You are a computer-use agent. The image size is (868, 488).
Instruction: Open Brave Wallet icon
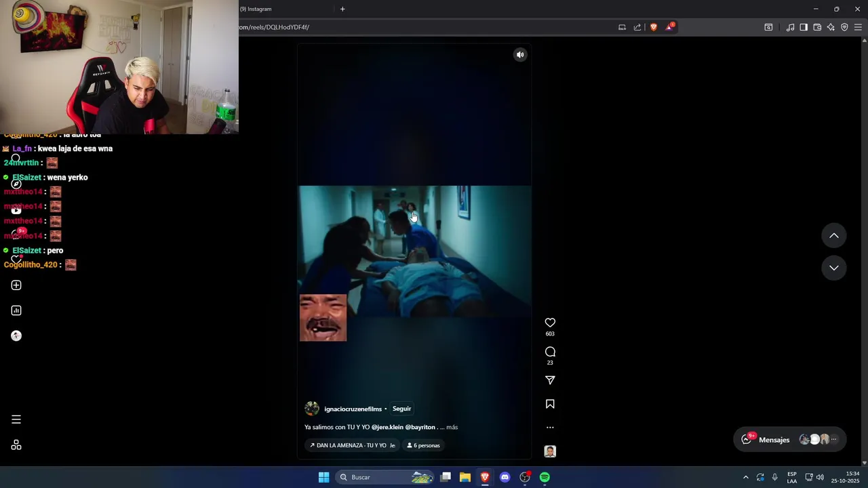point(817,27)
